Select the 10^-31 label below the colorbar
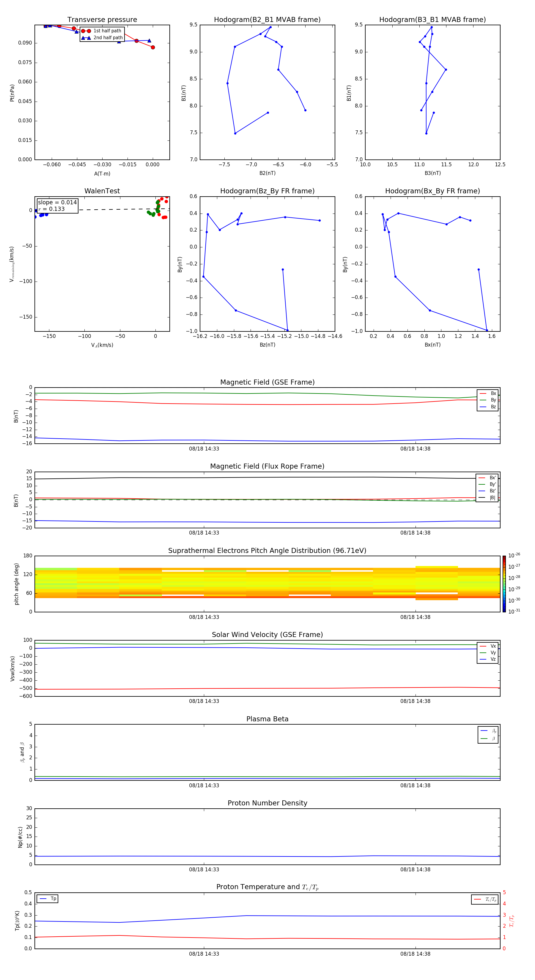535x980 pixels. point(514,611)
